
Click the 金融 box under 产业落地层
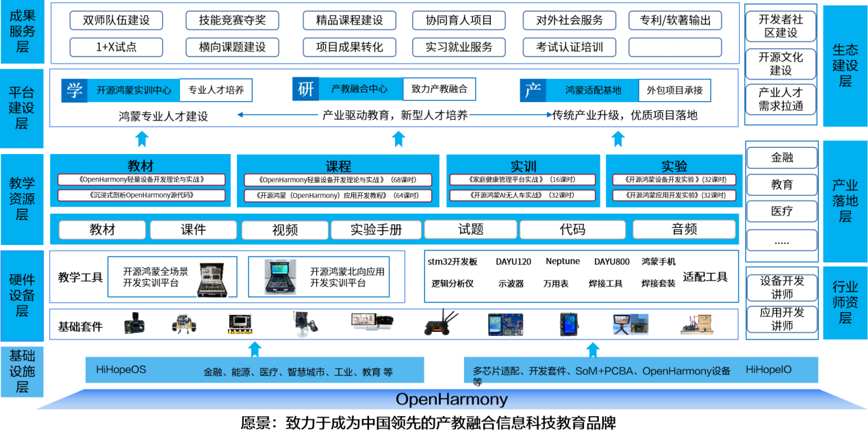point(782,158)
